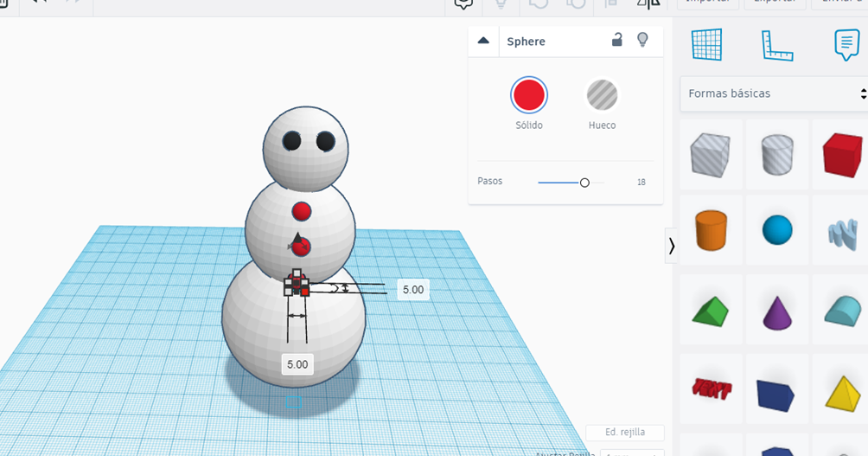The image size is (868, 456).
Task: Pick the orange cylinder shape
Action: pos(711,230)
